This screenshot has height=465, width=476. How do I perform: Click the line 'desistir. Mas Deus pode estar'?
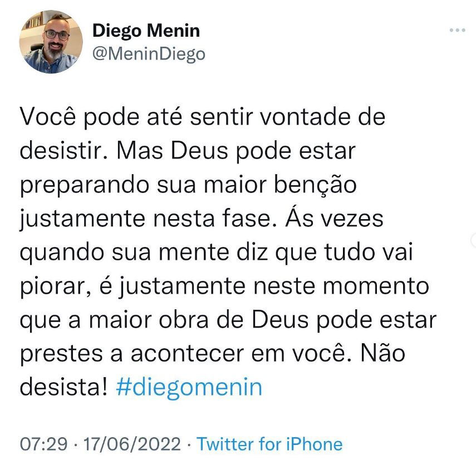[x=188, y=151]
